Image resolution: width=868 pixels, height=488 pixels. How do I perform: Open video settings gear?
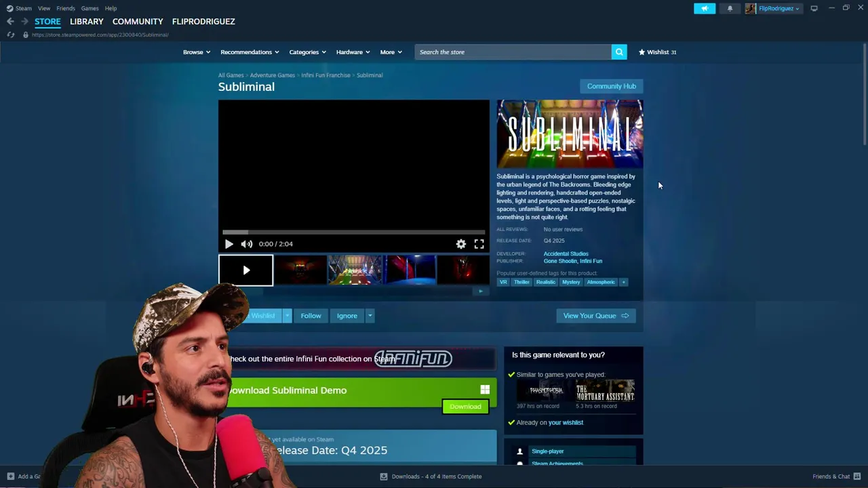click(x=461, y=244)
